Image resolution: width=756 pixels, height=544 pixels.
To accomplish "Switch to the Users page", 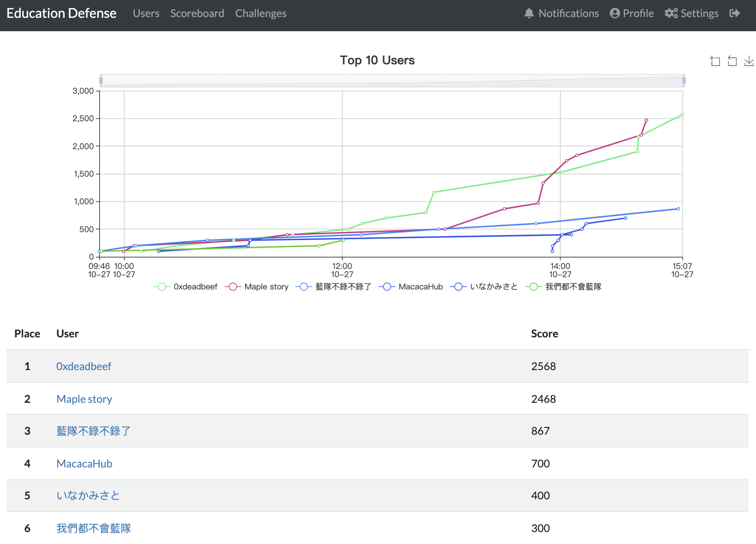I will 146,13.
